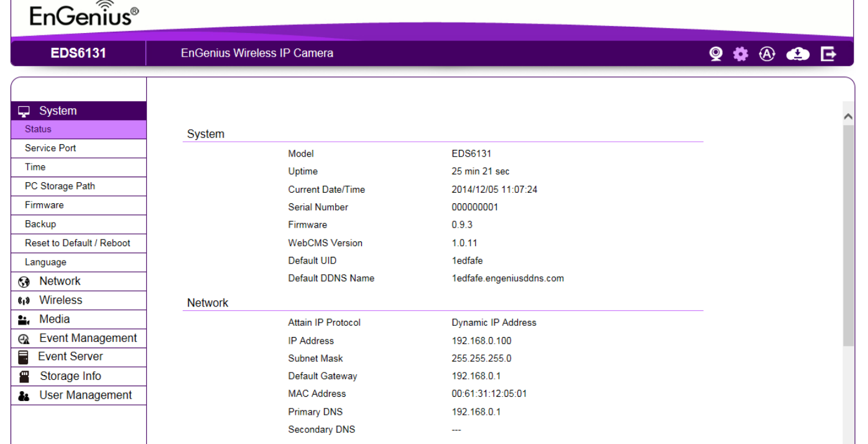The width and height of the screenshot is (868, 444).
Task: Click the Dynamic IP Address value
Action: pos(494,323)
